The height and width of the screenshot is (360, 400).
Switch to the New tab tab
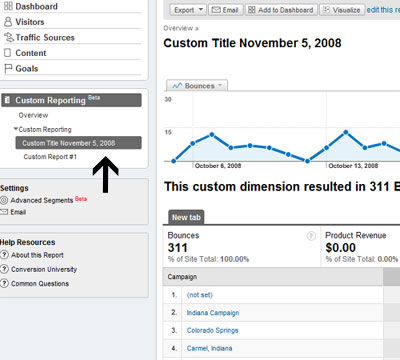tap(186, 217)
